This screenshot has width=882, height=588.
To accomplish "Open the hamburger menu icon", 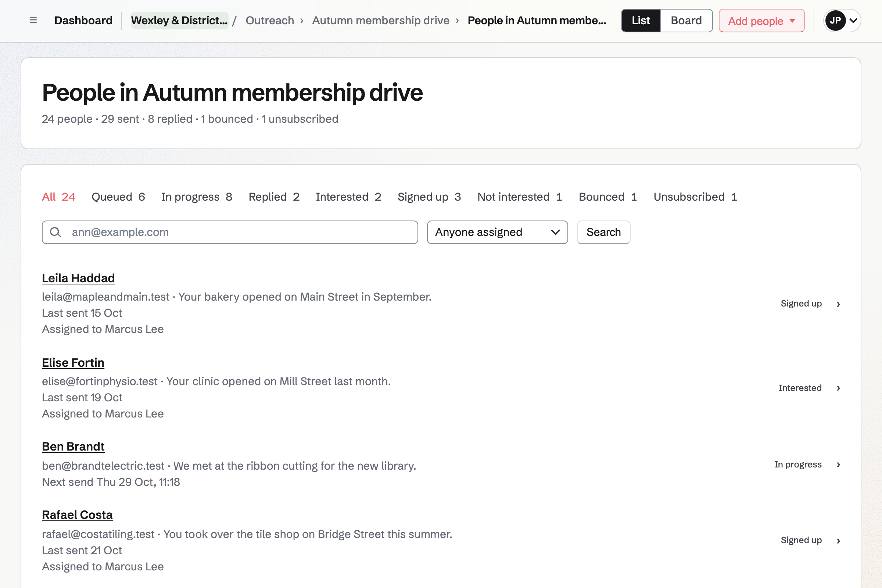I will [33, 20].
